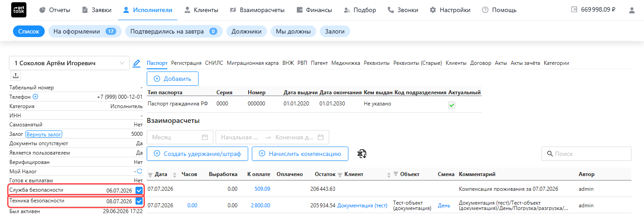Sort by the Дата column arrows

pos(175,175)
